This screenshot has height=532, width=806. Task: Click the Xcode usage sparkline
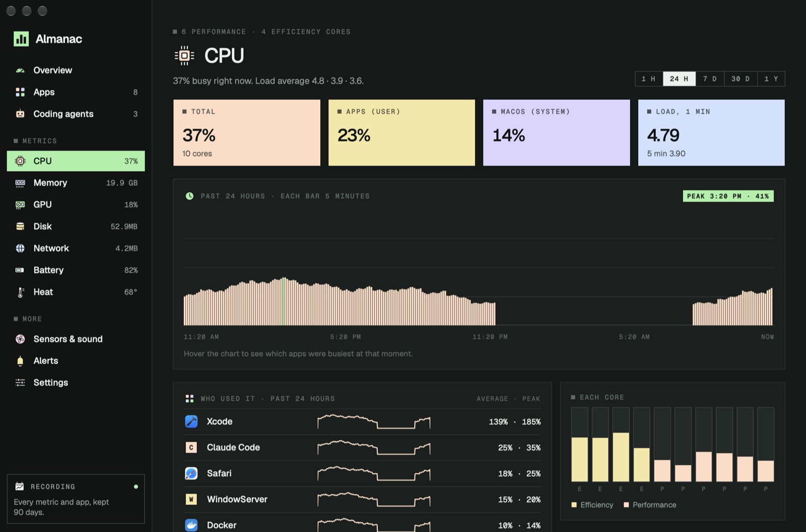pos(374,421)
